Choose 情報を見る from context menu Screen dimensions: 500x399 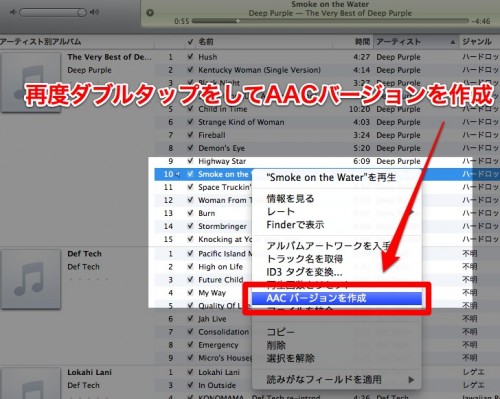291,199
